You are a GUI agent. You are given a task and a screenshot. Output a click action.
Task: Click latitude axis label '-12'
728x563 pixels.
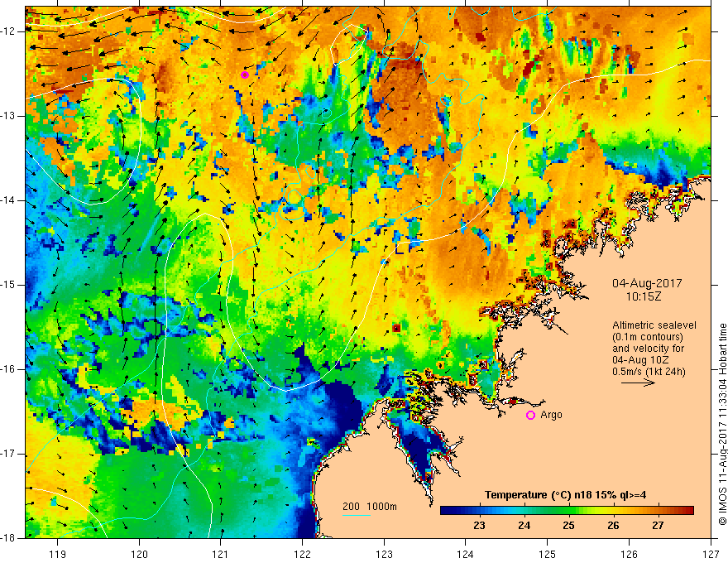(x=9, y=31)
